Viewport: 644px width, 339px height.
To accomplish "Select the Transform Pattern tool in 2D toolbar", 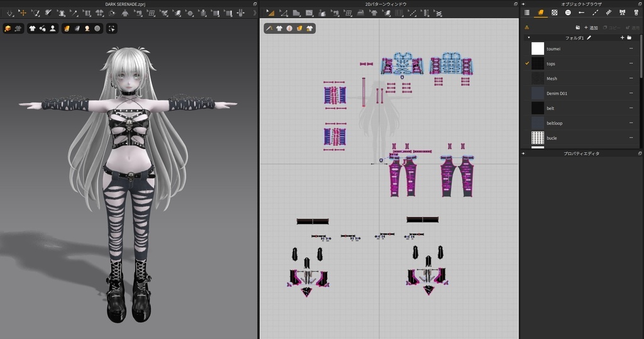I will click(270, 13).
